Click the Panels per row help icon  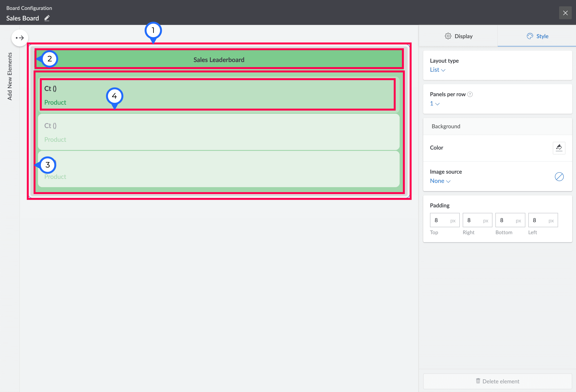(x=470, y=94)
